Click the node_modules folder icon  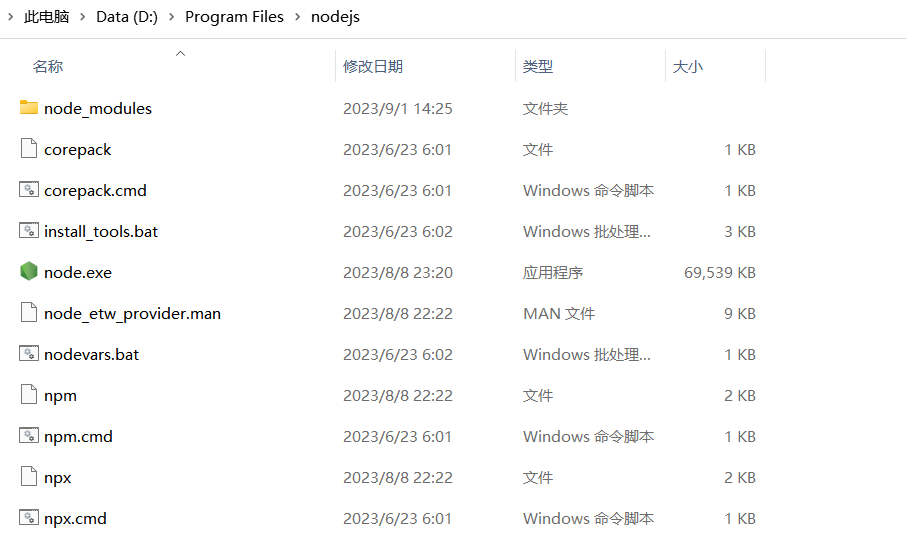coord(29,107)
